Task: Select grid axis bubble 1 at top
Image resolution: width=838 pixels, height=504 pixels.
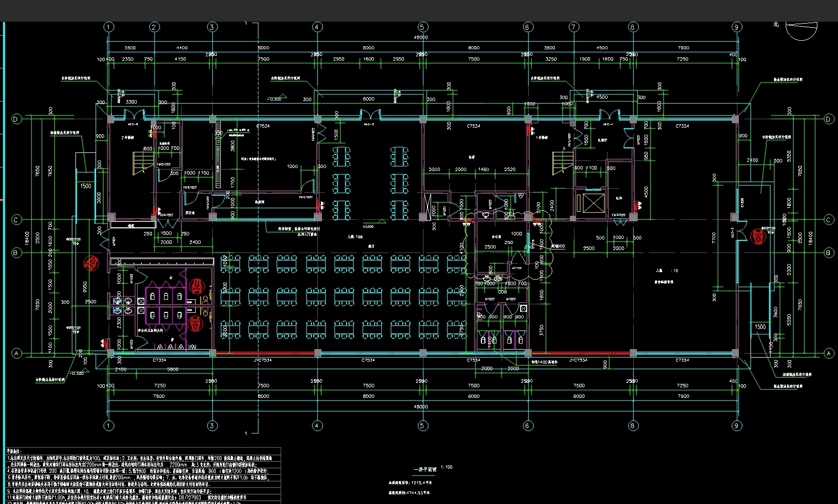Action: click(x=108, y=27)
